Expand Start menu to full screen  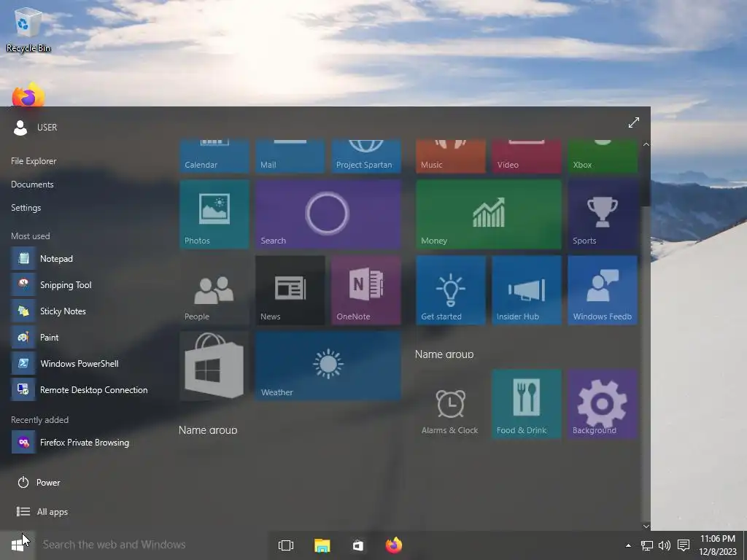click(x=634, y=122)
